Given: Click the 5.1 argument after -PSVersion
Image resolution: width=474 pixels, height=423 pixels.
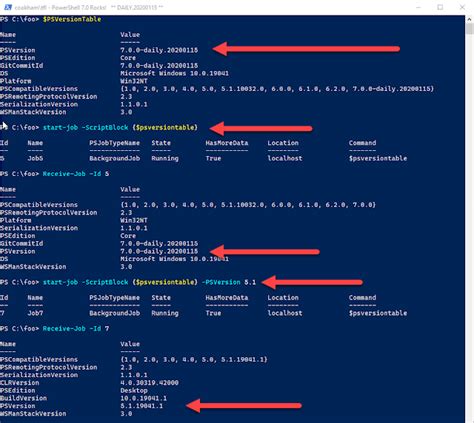Looking at the screenshot, I should click(x=250, y=282).
